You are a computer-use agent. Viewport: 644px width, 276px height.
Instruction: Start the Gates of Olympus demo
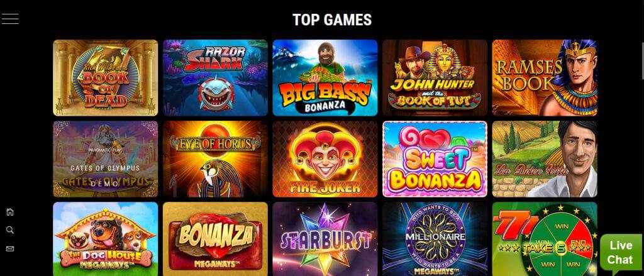pyautogui.click(x=106, y=159)
